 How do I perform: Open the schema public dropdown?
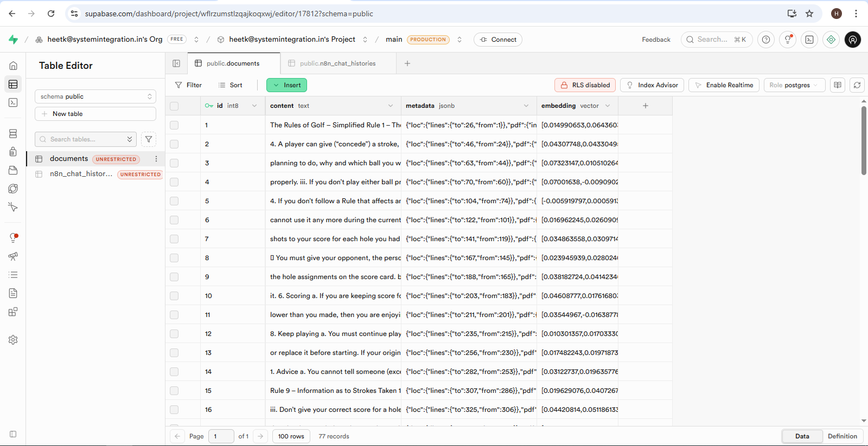click(x=95, y=96)
